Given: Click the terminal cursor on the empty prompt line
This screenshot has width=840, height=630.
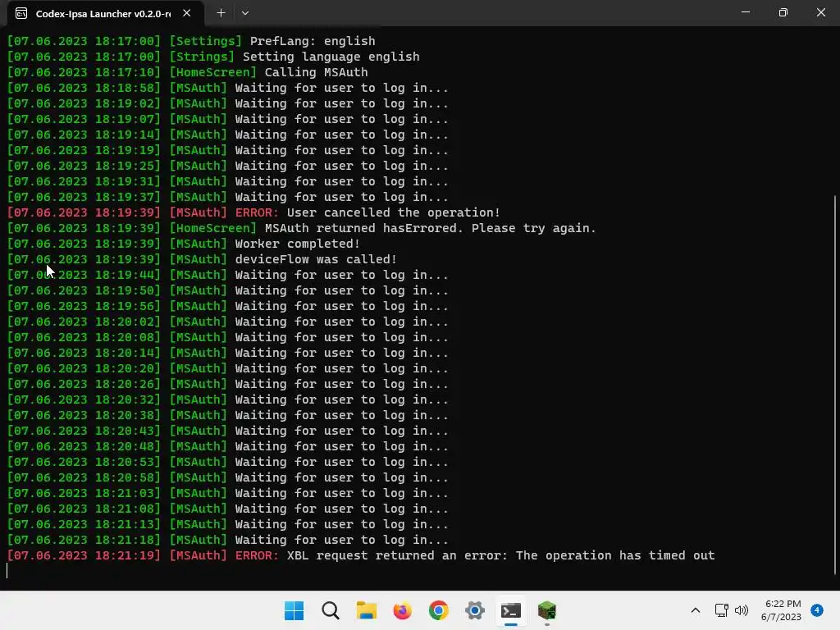Looking at the screenshot, I should pos(7,571).
